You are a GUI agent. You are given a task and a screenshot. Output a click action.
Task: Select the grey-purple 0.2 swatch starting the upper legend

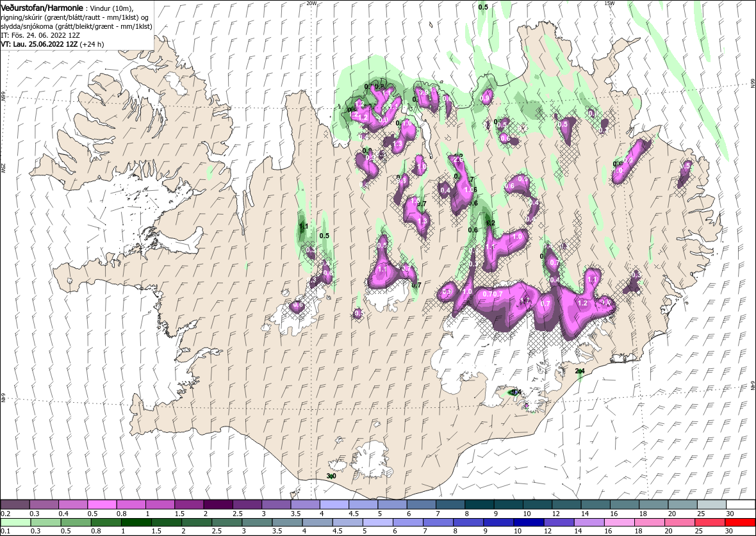point(15,505)
